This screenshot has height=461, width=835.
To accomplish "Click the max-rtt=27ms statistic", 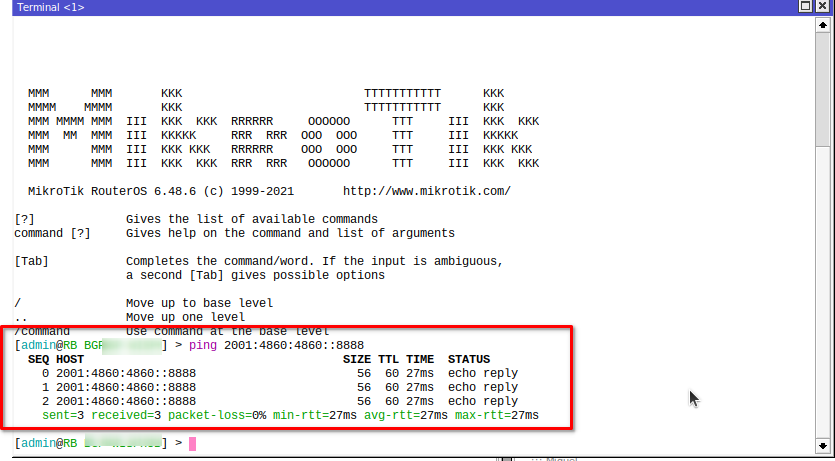I will tap(496, 415).
